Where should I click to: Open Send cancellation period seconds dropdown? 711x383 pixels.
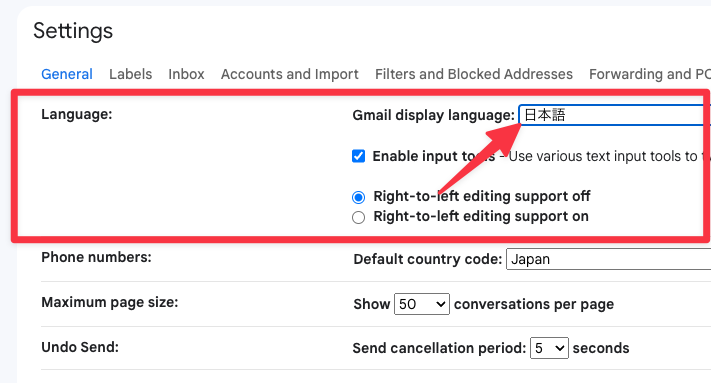[549, 348]
